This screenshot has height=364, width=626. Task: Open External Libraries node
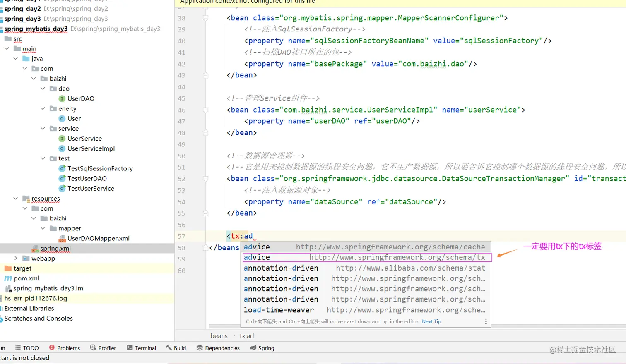29,308
